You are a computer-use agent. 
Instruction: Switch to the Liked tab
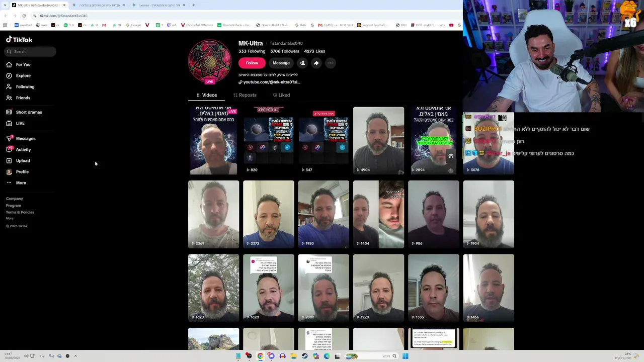tap(281, 95)
